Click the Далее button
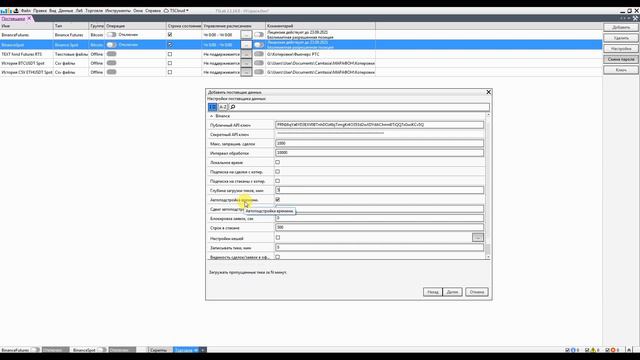 point(452,292)
